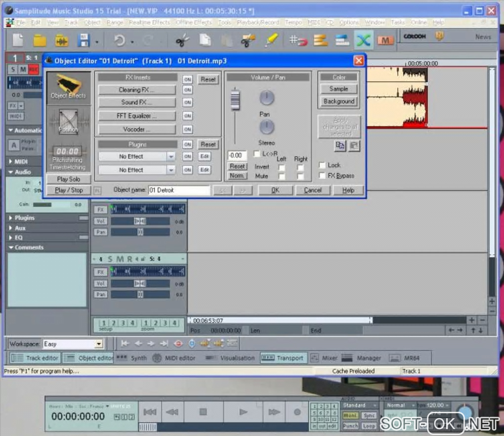This screenshot has height=436, width=504.
Task: Select the yellow marker highlight tool
Action: point(271,40)
